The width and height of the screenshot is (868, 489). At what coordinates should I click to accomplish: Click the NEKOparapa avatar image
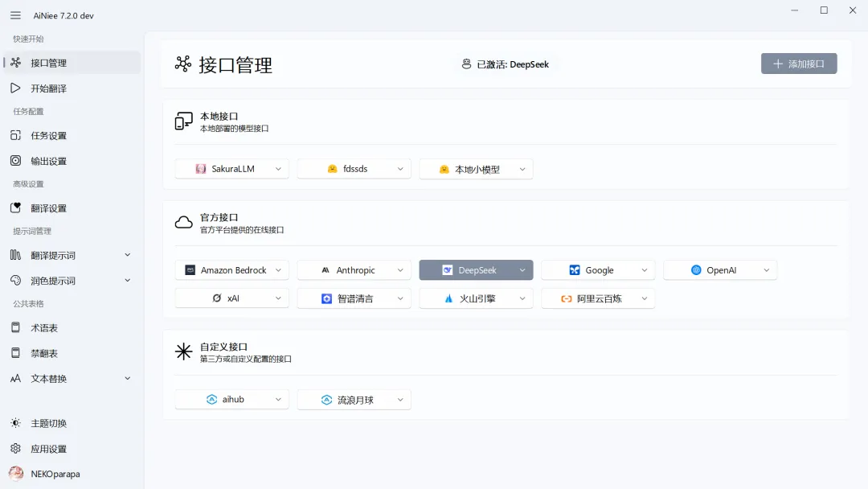pos(16,474)
